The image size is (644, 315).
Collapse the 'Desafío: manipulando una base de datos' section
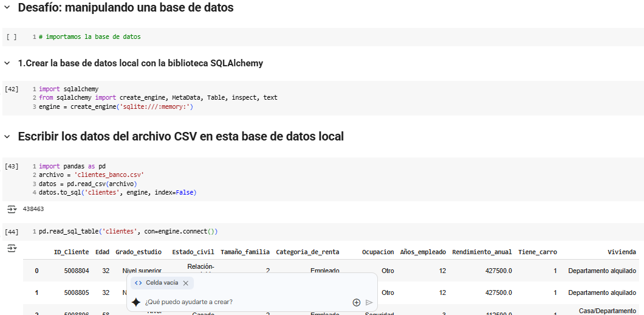tap(7, 8)
